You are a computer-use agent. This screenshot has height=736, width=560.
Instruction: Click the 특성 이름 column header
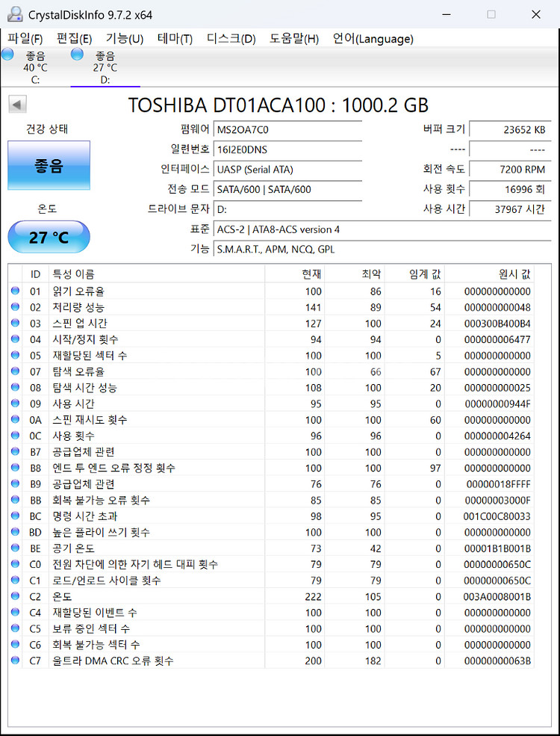tap(157, 274)
